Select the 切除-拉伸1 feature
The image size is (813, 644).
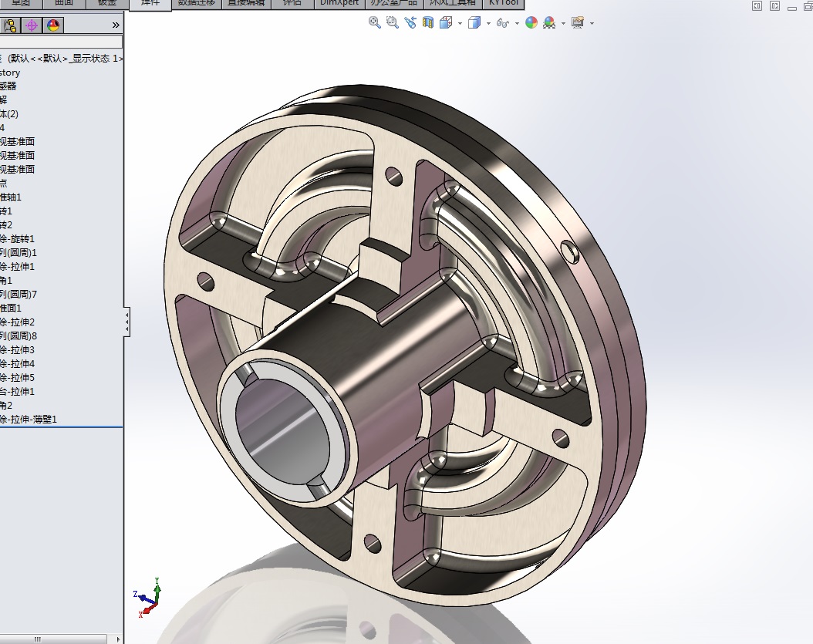pos(17,267)
